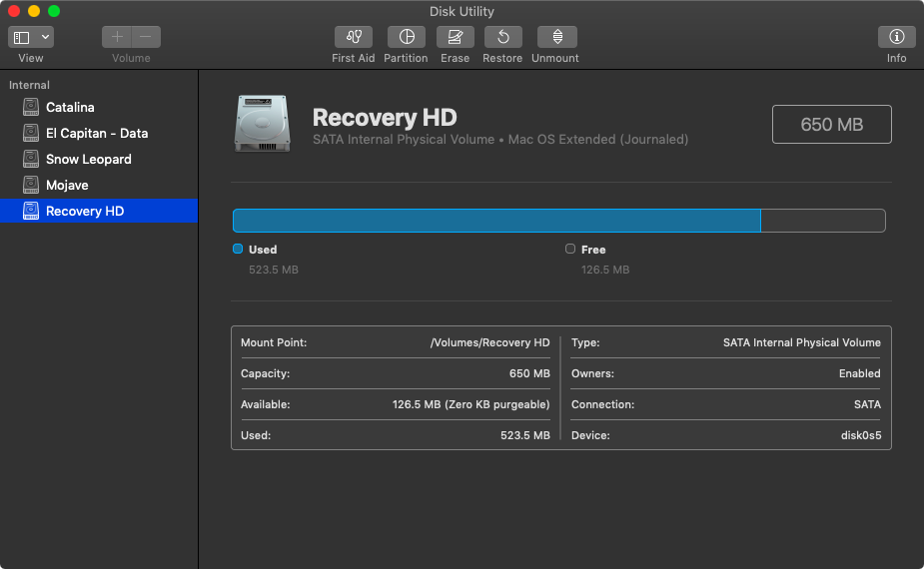
Task: Minimize the Disk Utility window
Action: pyautogui.click(x=34, y=11)
